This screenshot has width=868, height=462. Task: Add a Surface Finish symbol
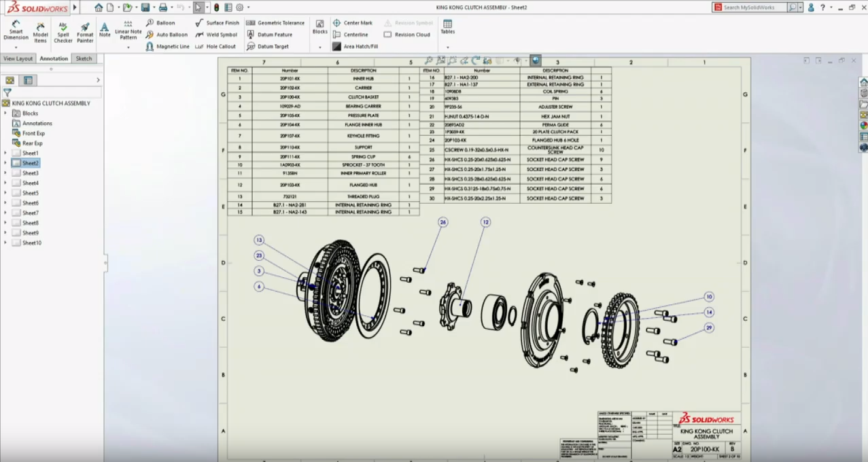point(217,22)
